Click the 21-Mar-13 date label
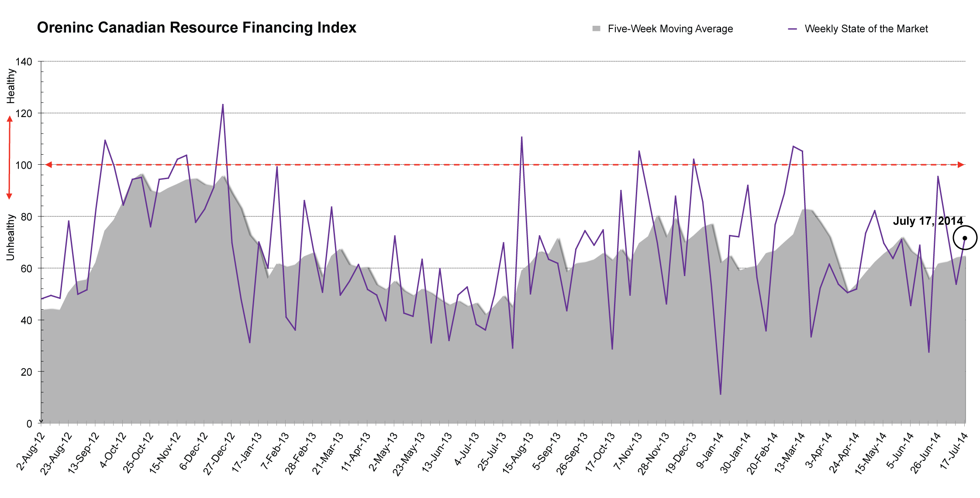980x498 pixels. tap(328, 453)
